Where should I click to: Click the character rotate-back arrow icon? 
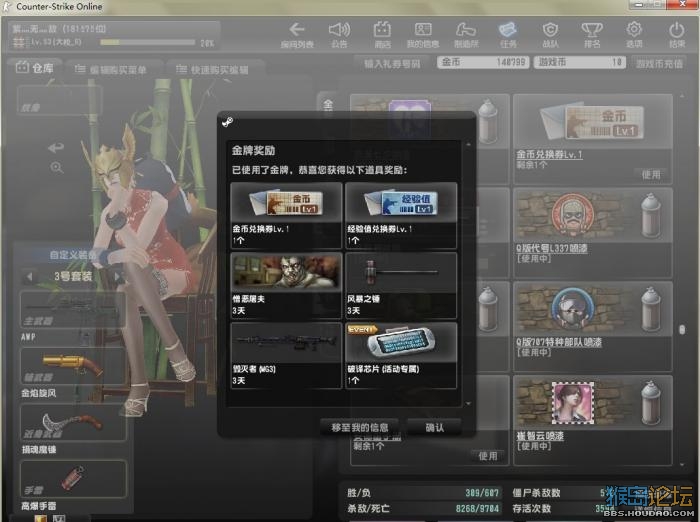[x=56, y=147]
